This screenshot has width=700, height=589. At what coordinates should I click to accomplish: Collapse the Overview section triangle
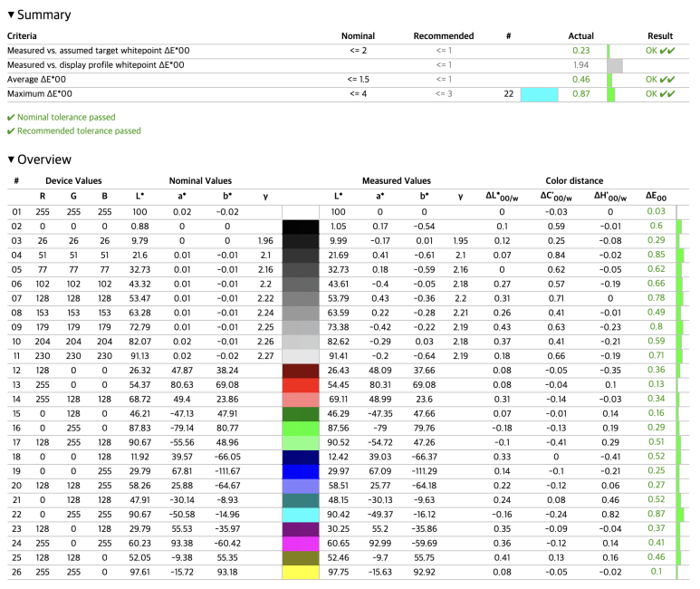(11, 159)
